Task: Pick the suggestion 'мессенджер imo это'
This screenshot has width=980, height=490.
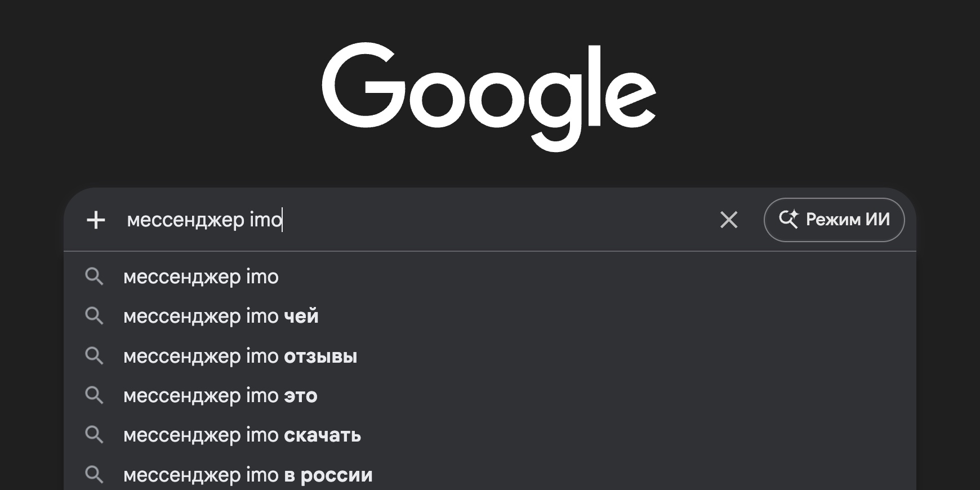Action: coord(220,395)
